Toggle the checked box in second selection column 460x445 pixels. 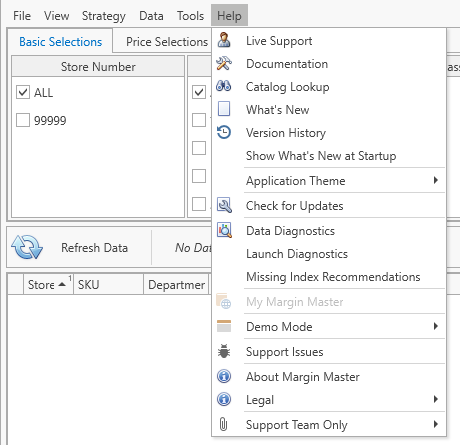click(x=199, y=92)
